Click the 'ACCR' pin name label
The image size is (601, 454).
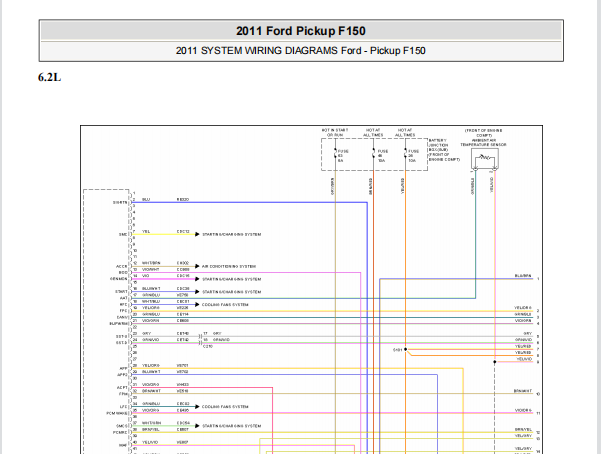(x=122, y=266)
